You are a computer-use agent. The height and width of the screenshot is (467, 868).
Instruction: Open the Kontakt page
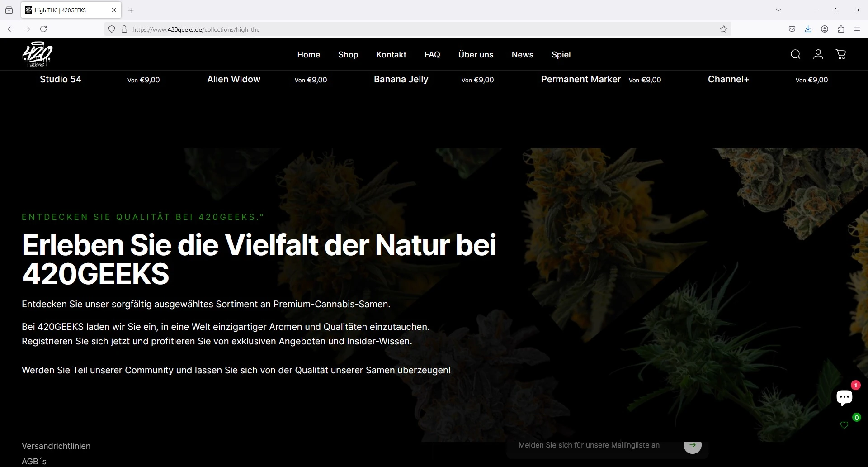[x=392, y=55]
